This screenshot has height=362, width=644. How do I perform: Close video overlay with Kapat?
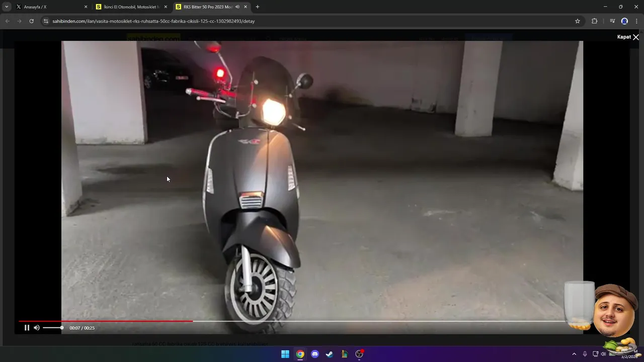click(x=628, y=37)
